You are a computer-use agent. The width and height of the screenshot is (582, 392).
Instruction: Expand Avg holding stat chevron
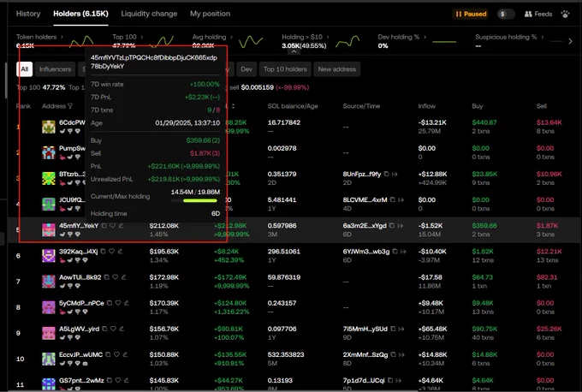[x=231, y=37]
